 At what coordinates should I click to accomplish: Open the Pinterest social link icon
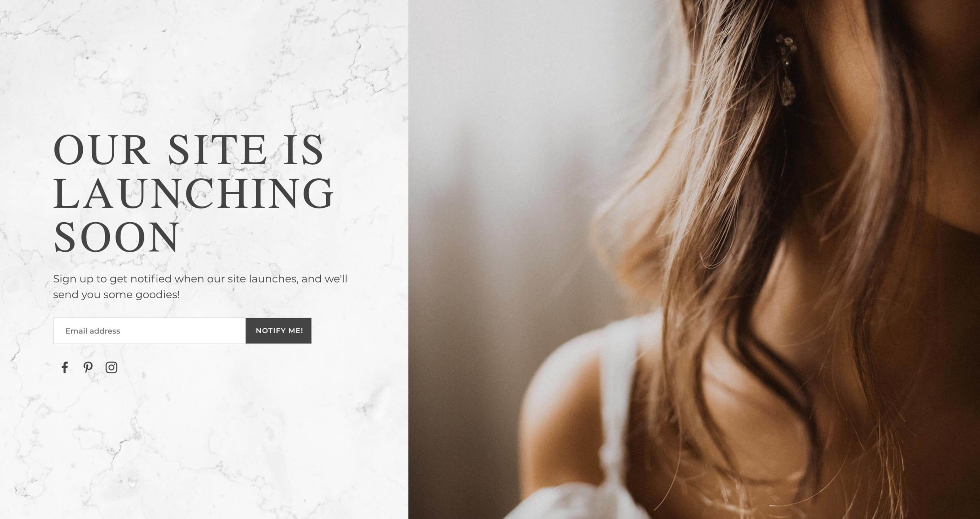[88, 368]
